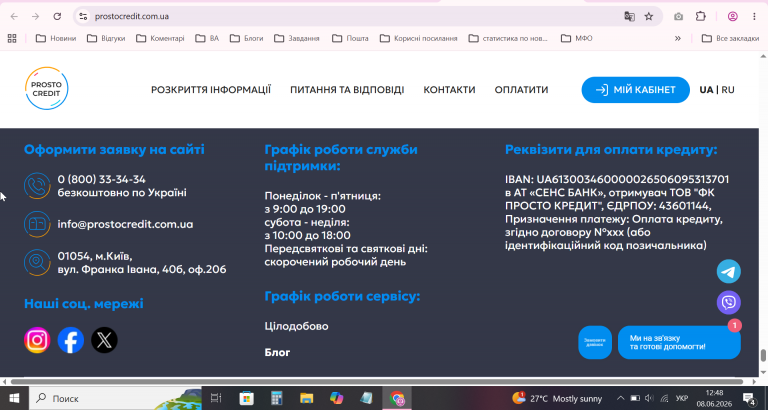This screenshot has height=410, width=768.
Task: Click the map location search icon
Action: click(37, 263)
